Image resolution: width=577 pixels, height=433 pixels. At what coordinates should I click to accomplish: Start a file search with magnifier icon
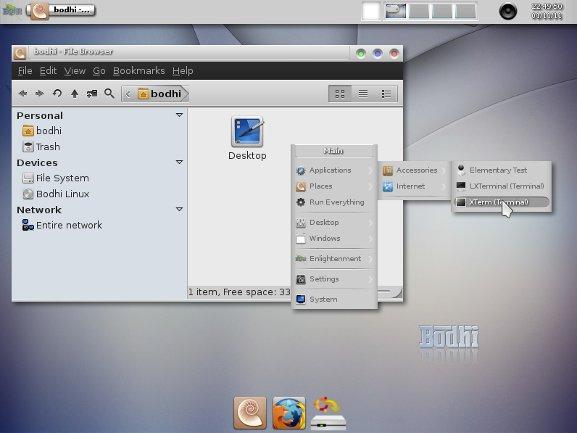pos(109,93)
